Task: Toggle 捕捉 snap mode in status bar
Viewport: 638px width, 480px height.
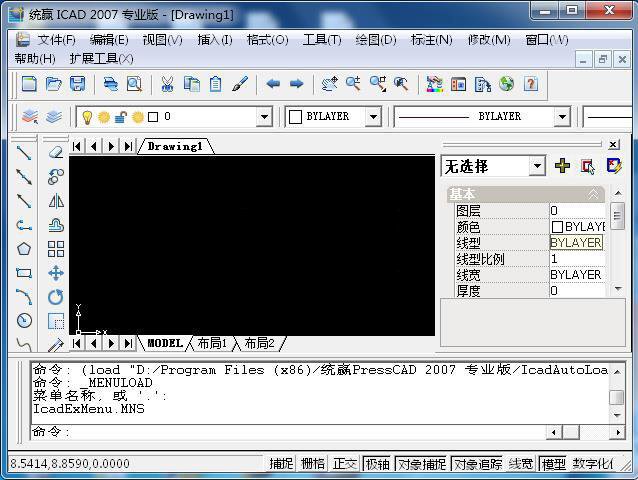Action: click(x=281, y=464)
